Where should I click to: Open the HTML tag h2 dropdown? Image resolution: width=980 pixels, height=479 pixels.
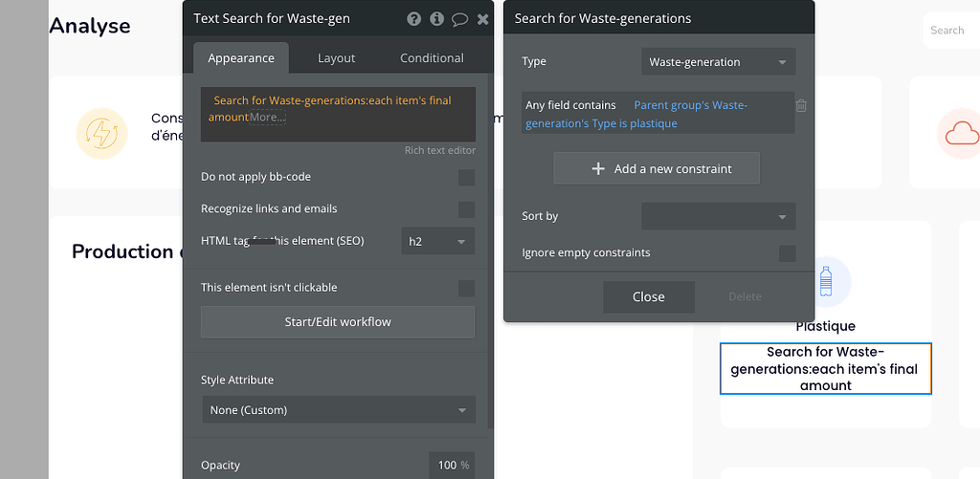click(437, 242)
